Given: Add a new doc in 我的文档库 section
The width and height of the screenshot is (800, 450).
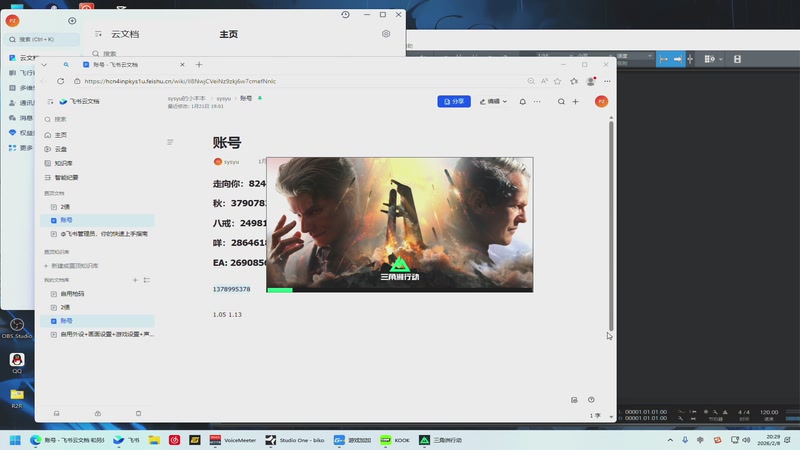Looking at the screenshot, I should (x=135, y=280).
